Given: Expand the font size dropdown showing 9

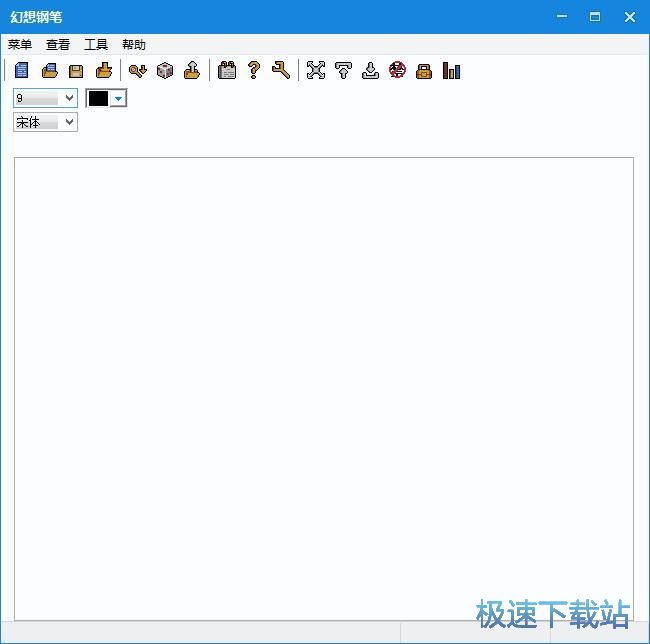Looking at the screenshot, I should pyautogui.click(x=69, y=98).
